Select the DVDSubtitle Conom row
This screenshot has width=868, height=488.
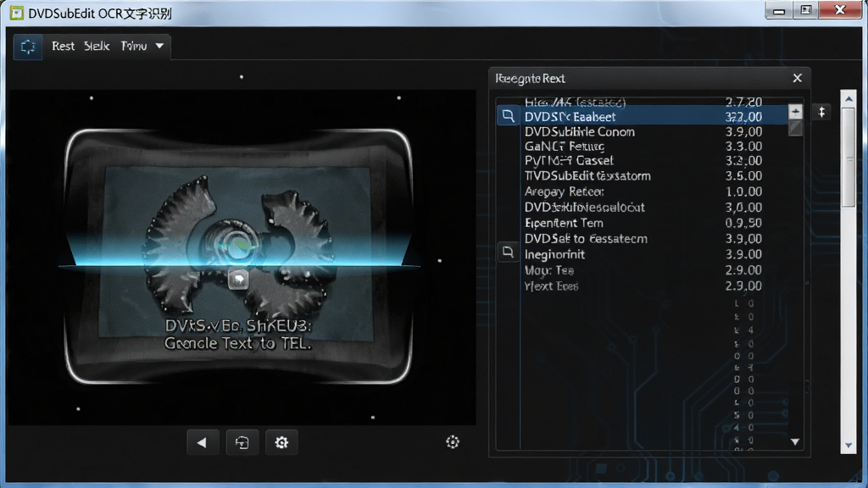point(643,131)
